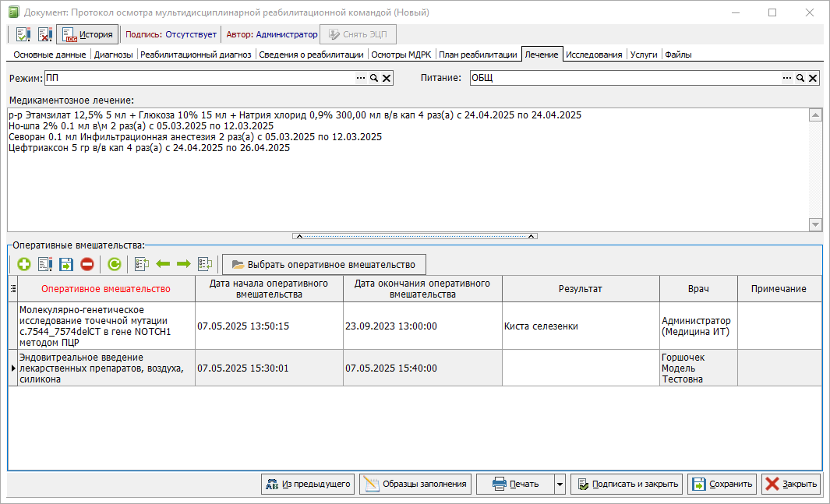Select the Эндовитреальное введение table row
830x504 pixels.
click(x=415, y=368)
